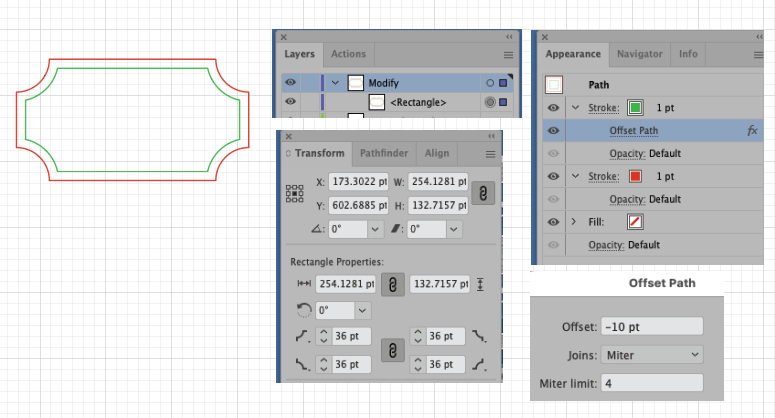The width and height of the screenshot is (775, 418).
Task: Open the Transform panel menu
Action: coord(490,155)
